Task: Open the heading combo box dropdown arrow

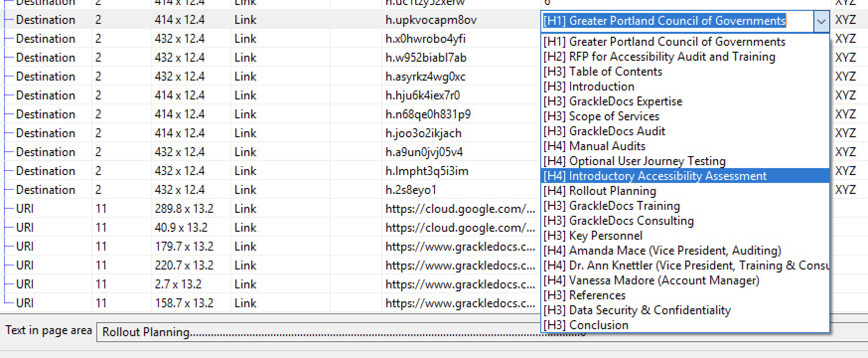Action: [x=821, y=21]
